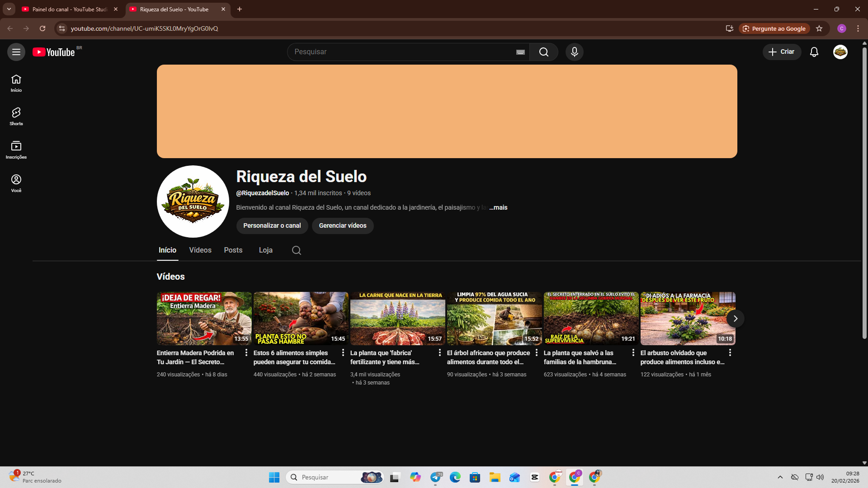Open the hamburger guide menu

coord(16,52)
